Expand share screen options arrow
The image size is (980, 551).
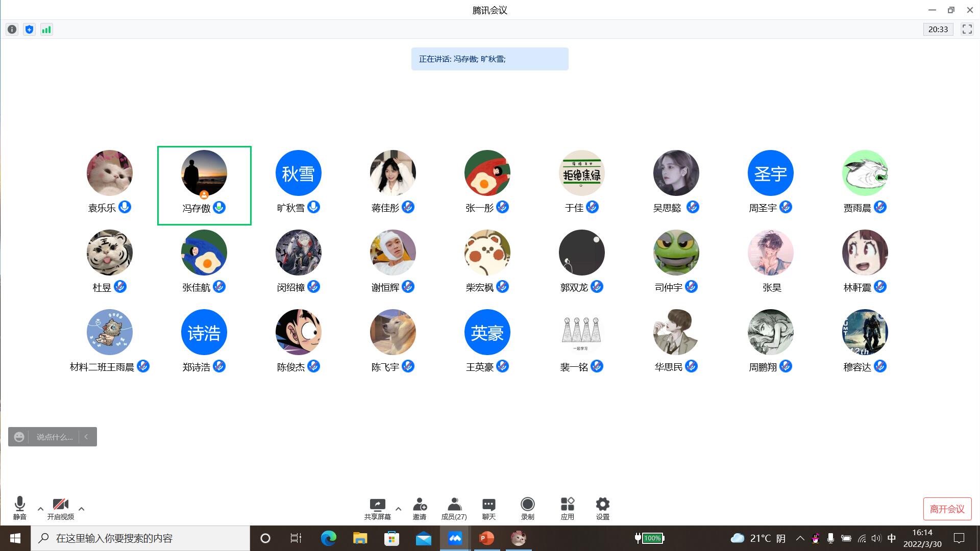(x=398, y=509)
